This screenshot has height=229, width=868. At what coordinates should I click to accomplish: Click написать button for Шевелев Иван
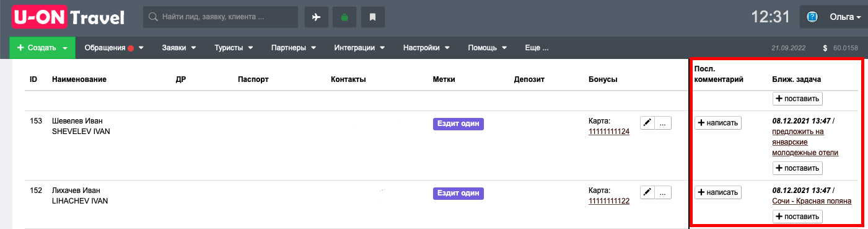pos(718,123)
